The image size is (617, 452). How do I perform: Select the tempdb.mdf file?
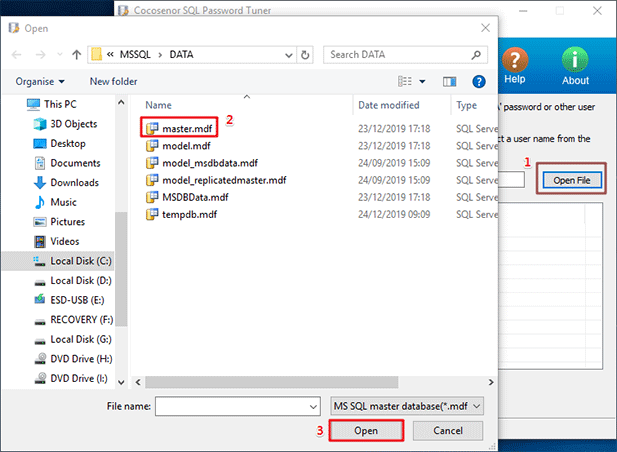[x=181, y=214]
